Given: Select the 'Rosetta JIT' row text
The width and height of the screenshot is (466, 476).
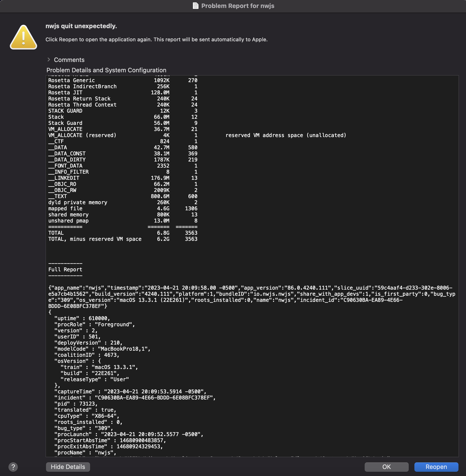Looking at the screenshot, I should 123,92.
